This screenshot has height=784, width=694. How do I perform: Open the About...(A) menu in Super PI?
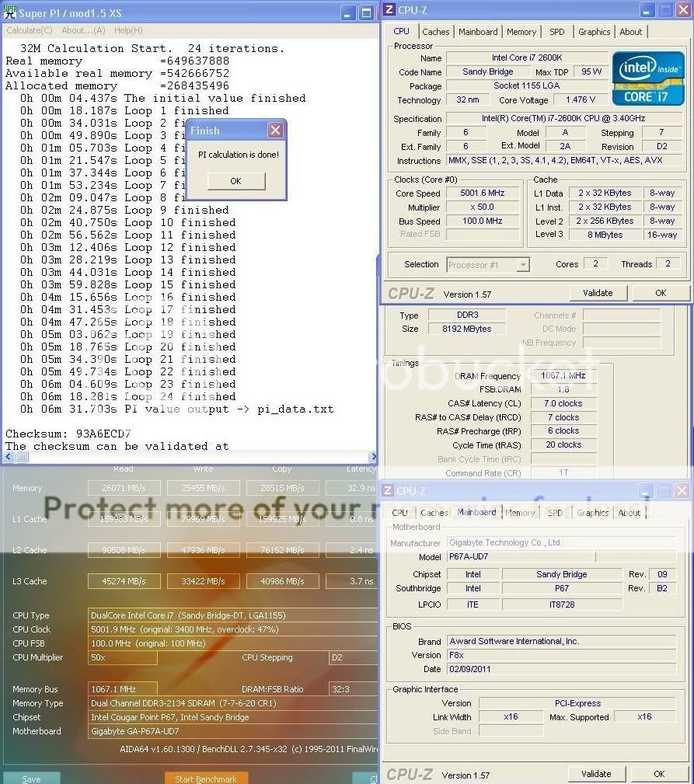point(83,30)
